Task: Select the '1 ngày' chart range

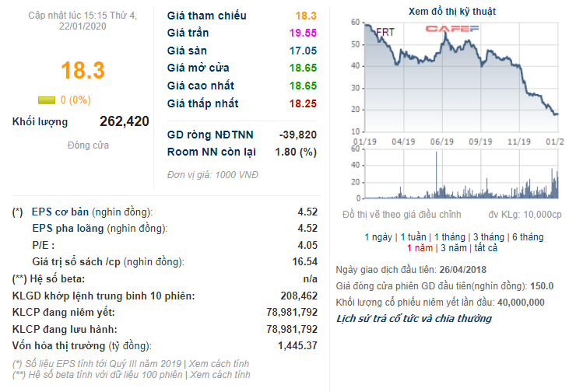Action: pyautogui.click(x=378, y=237)
